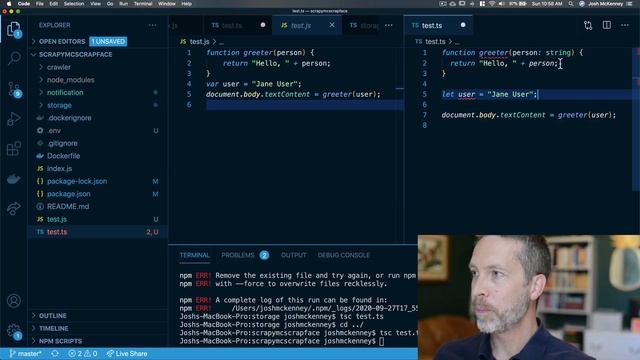Expand the NPM Scripts section
Screen dimensions: 640x360
point(60,341)
